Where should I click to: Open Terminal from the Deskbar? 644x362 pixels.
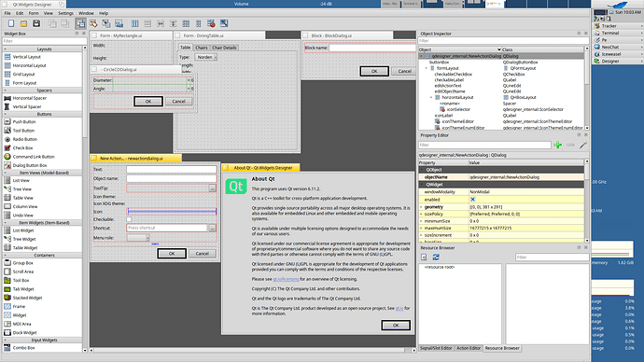(x=610, y=33)
